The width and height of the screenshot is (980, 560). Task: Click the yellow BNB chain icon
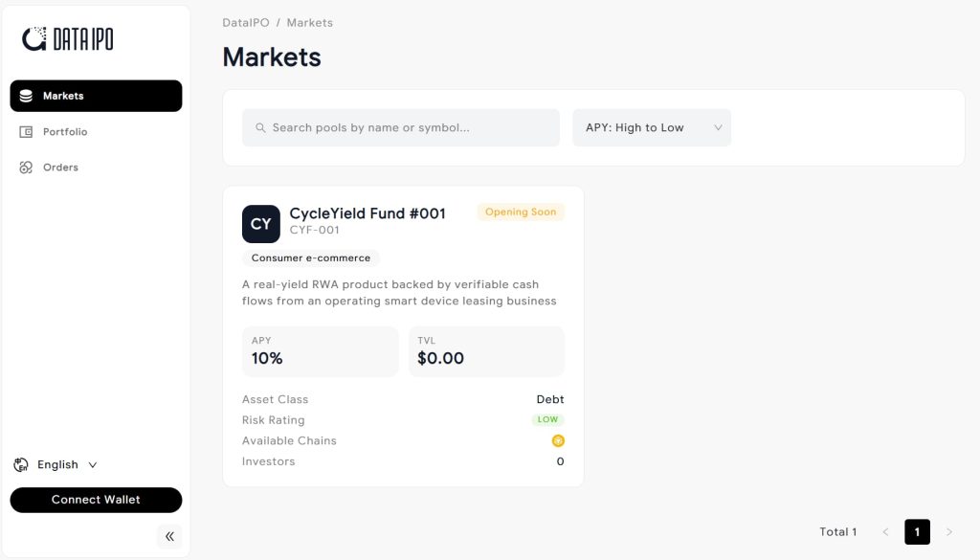pos(558,440)
